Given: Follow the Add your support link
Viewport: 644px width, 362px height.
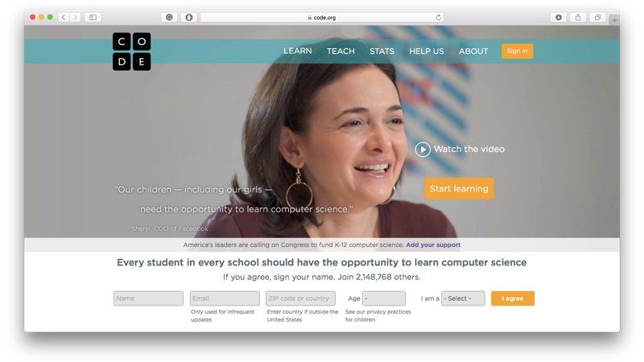Looking at the screenshot, I should pos(433,245).
